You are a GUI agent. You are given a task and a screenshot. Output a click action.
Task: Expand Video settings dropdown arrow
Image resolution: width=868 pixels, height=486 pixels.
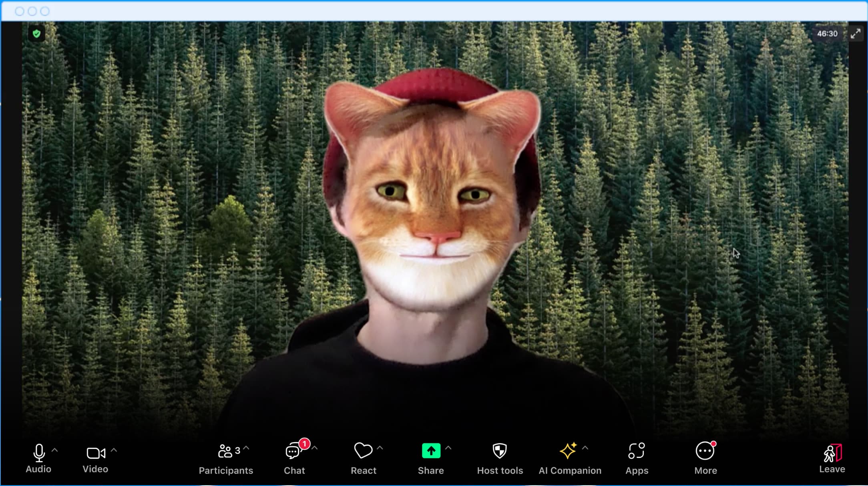[x=115, y=450]
